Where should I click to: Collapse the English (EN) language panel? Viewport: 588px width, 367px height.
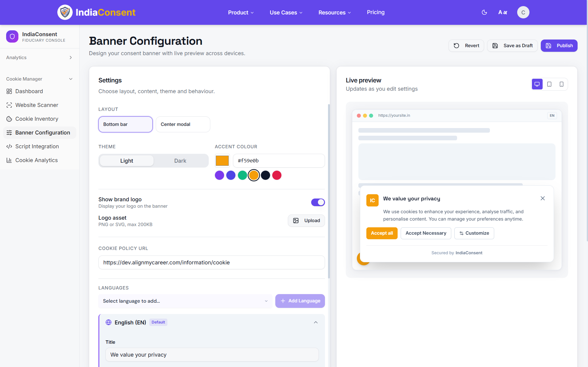(x=316, y=322)
